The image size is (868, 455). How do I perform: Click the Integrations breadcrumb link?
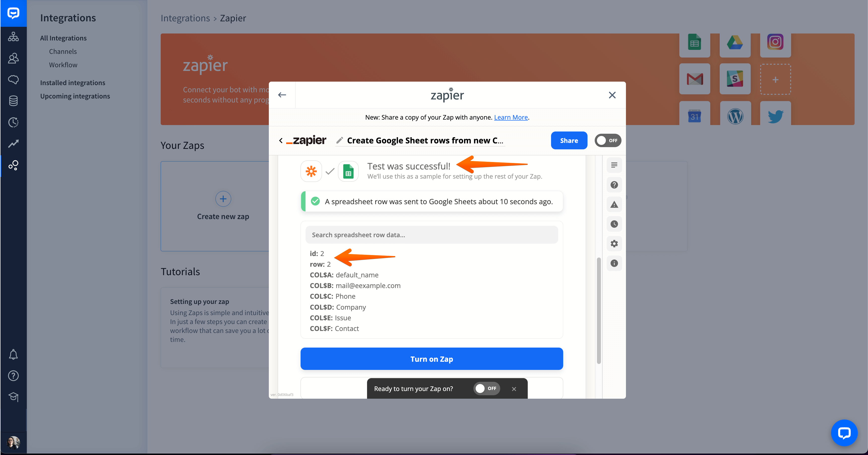pos(185,18)
